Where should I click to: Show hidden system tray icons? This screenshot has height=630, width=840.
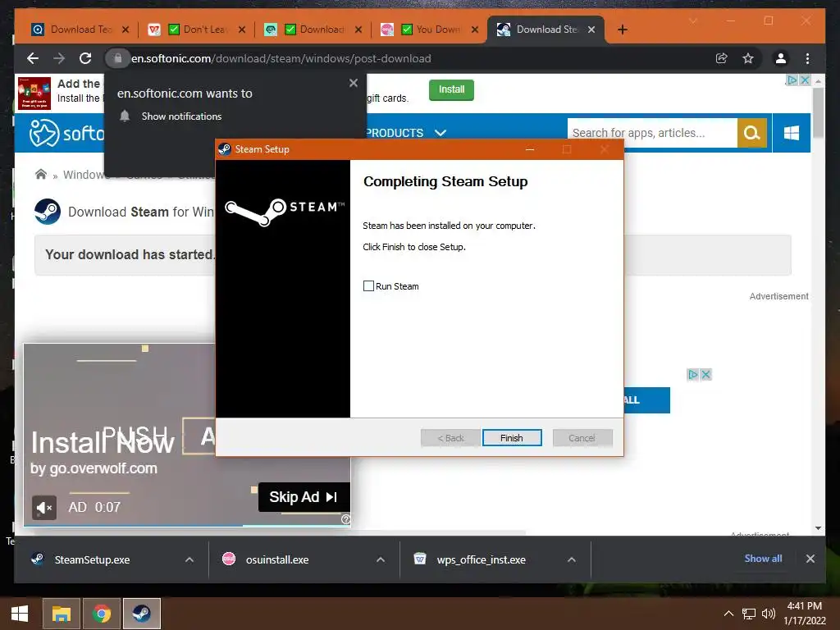point(728,614)
